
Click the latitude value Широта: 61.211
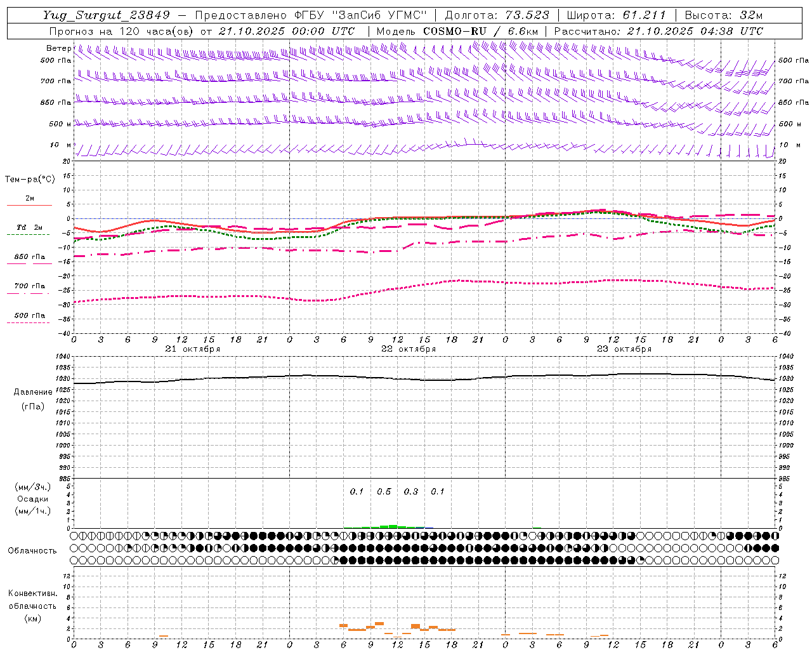(x=616, y=15)
